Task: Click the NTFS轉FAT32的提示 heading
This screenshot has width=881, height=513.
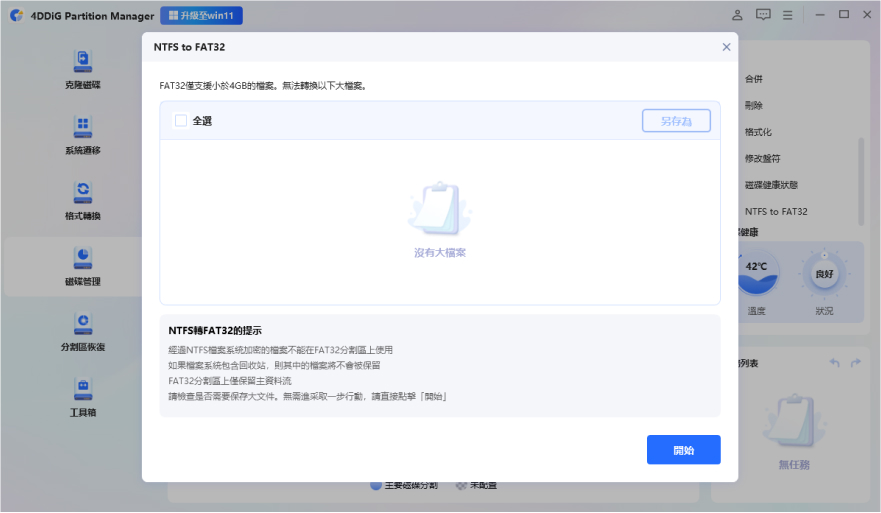Action: (215, 331)
